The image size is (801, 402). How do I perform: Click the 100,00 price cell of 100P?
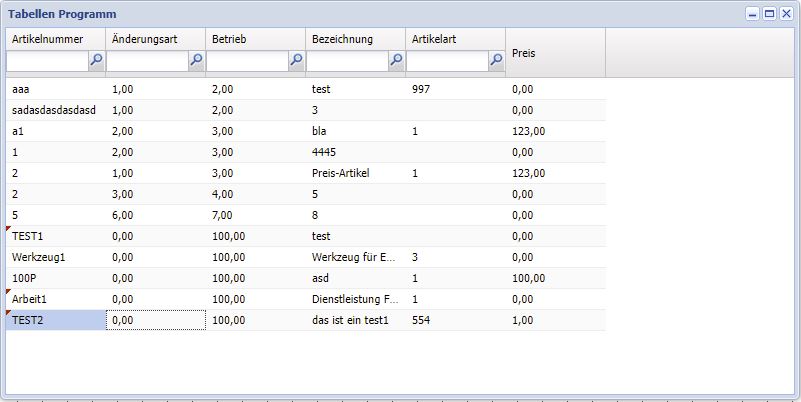[x=555, y=278]
